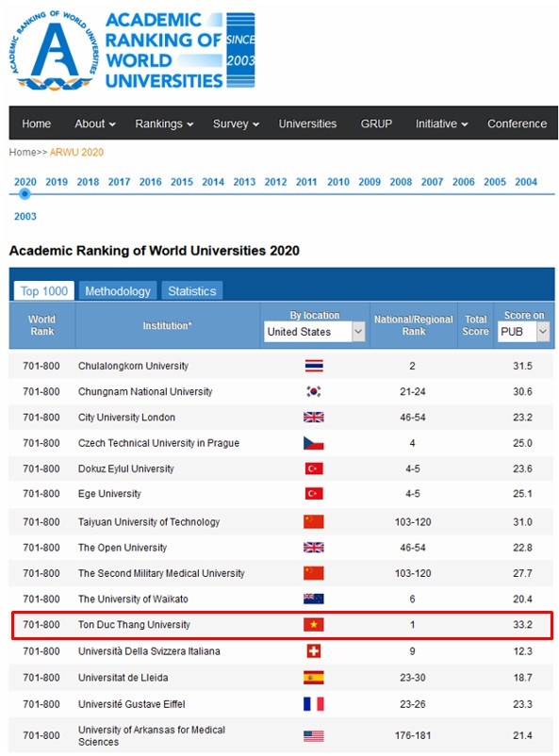The width and height of the screenshot is (559, 756).
Task: Switch to the Methodology tab
Action: coord(117,291)
